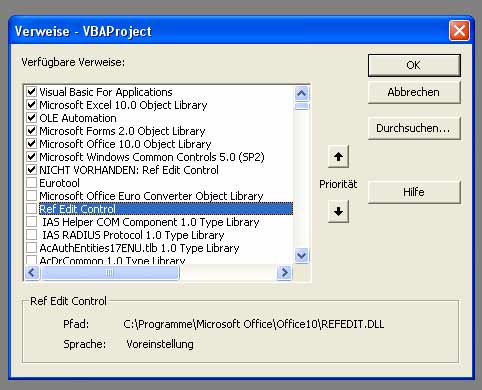This screenshot has height=390, width=482.
Task: Open Hilfe help button
Action: tap(414, 192)
